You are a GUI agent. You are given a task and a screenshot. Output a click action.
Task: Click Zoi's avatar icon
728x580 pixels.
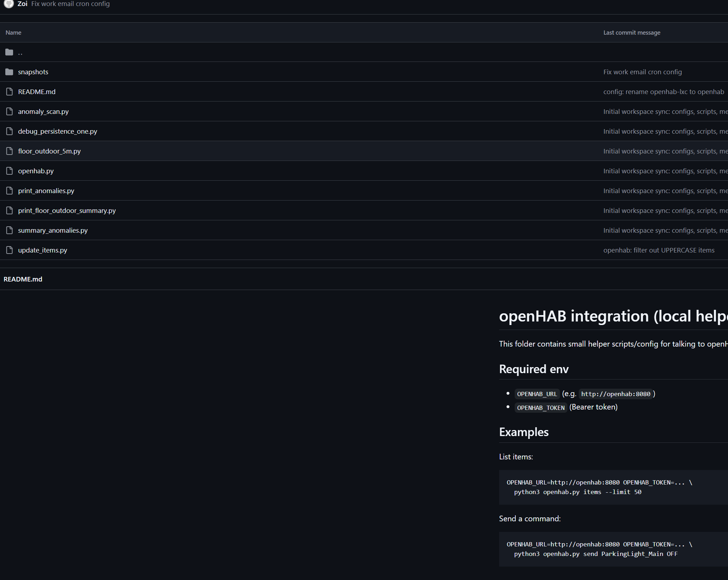9,4
